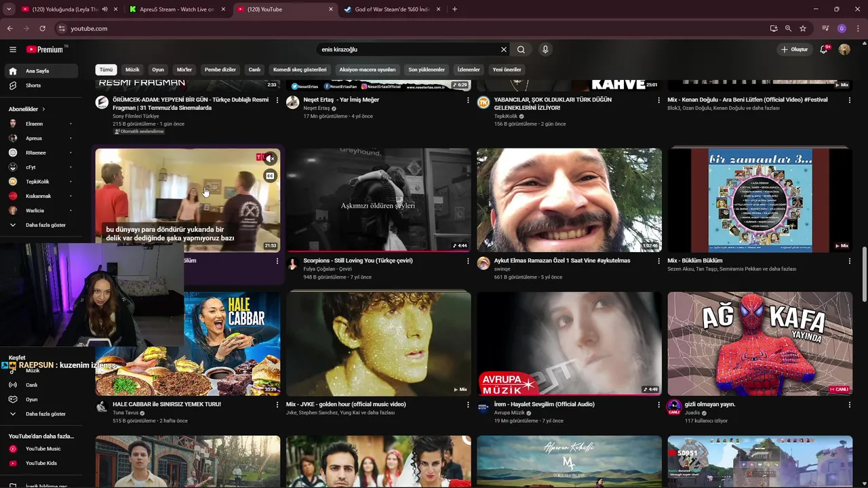Open options menu for İrem Hayalet Sevgilim
Image resolution: width=868 pixels, height=488 pixels.
(658, 405)
